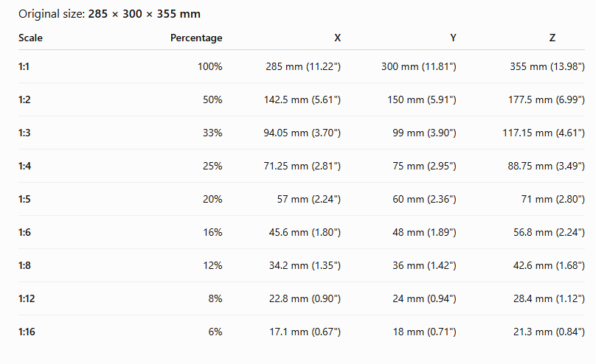Select the 1:12 scale row label

pos(27,298)
